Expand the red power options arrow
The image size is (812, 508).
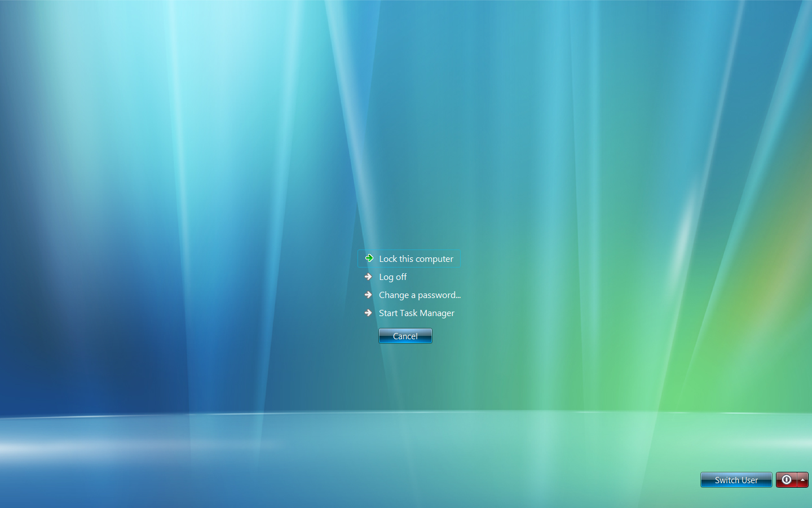click(802, 480)
